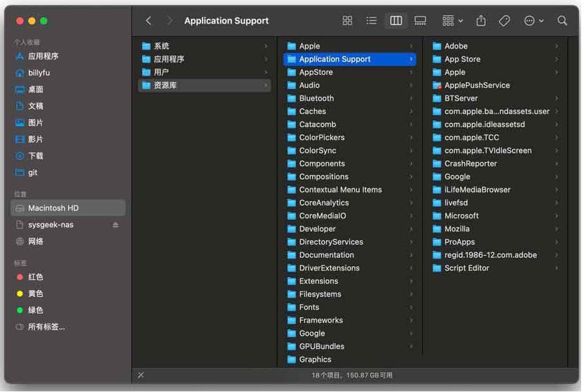
Task: Switch to list view
Action: point(372,20)
